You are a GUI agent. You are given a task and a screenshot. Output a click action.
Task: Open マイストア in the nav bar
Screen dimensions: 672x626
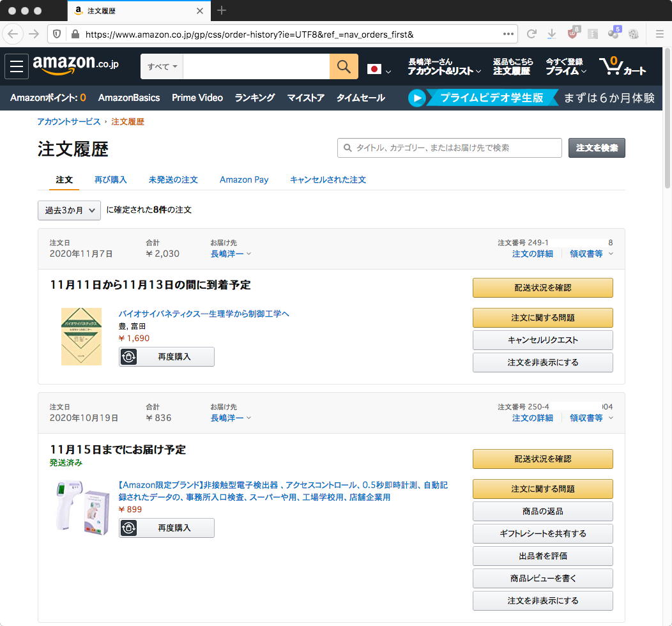tap(305, 98)
